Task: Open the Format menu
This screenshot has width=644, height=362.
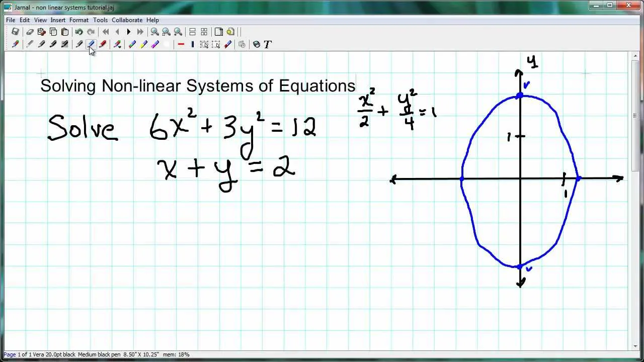Action: pyautogui.click(x=79, y=20)
